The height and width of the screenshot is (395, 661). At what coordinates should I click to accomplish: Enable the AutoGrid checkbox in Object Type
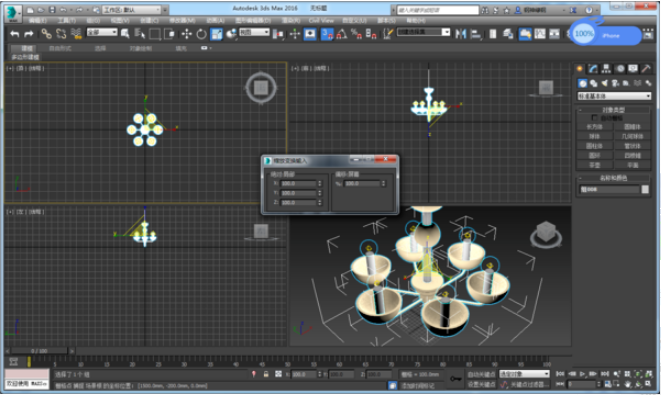click(594, 118)
